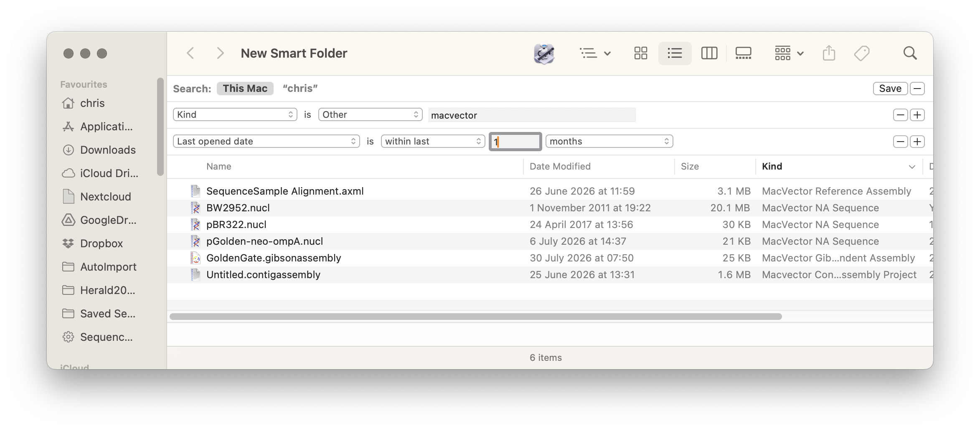Click the pBR322.nucl sequence file icon
Viewport: 980px width, 431px height.
tap(195, 225)
